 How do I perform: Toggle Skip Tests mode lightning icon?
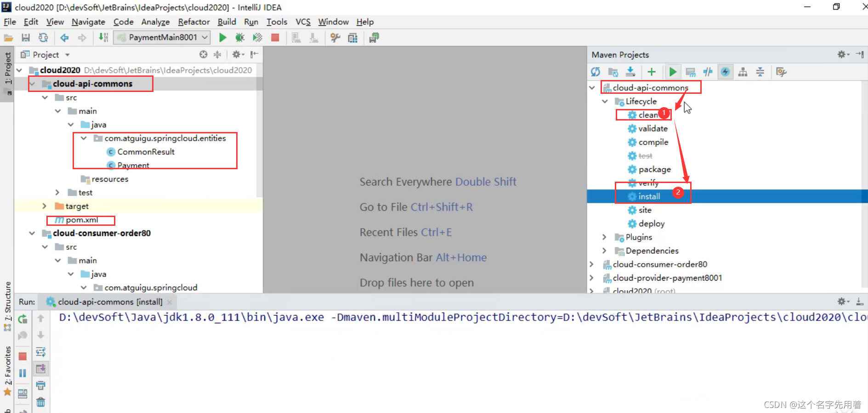click(725, 72)
